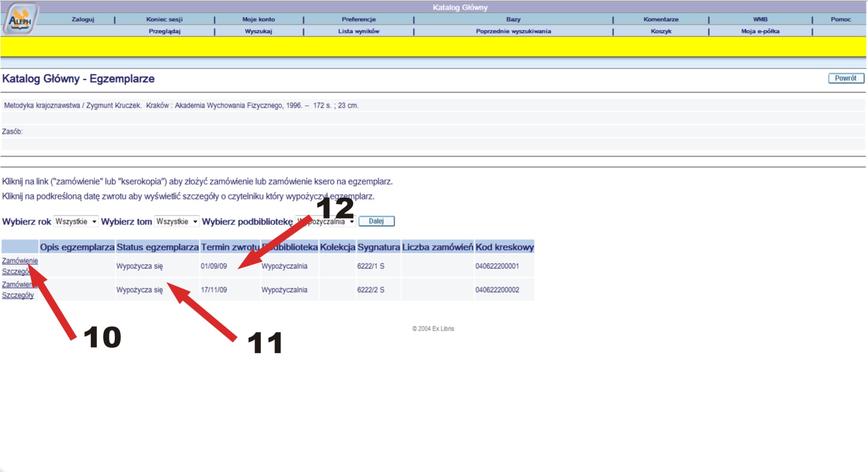The width and height of the screenshot is (868, 472).
Task: Click the Opis egzemplarza column header
Action: 77,247
